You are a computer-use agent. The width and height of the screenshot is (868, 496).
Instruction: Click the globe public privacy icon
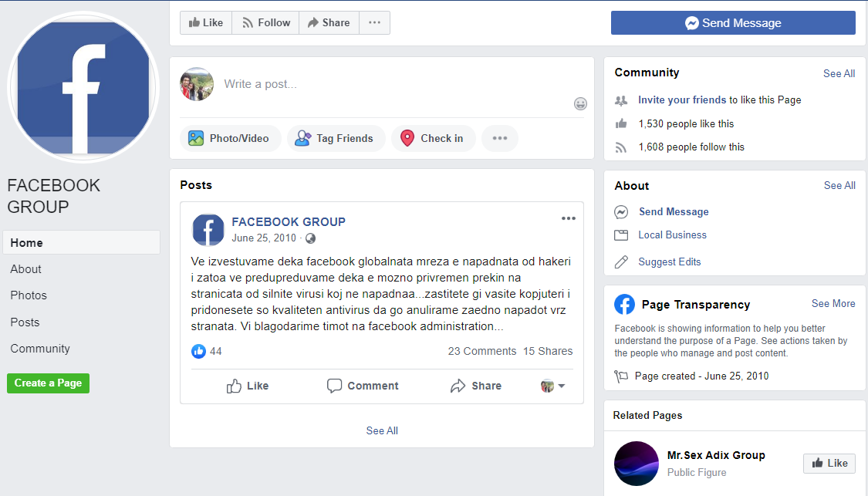point(311,238)
